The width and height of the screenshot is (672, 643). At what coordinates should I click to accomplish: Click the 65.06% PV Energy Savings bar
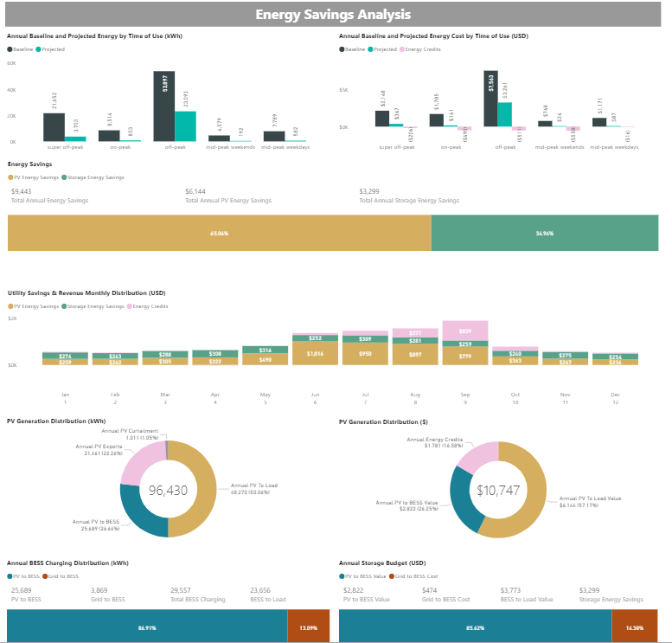tap(219, 234)
